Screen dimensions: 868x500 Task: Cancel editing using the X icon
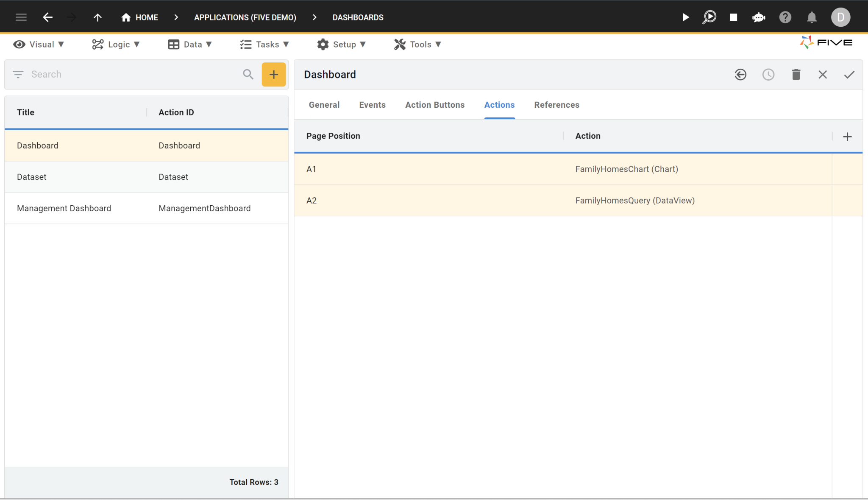tap(823, 74)
